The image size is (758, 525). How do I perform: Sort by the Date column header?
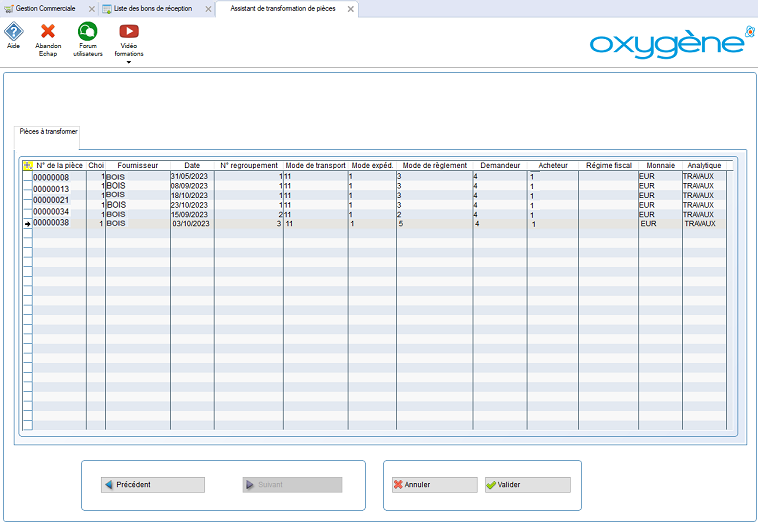click(192, 165)
